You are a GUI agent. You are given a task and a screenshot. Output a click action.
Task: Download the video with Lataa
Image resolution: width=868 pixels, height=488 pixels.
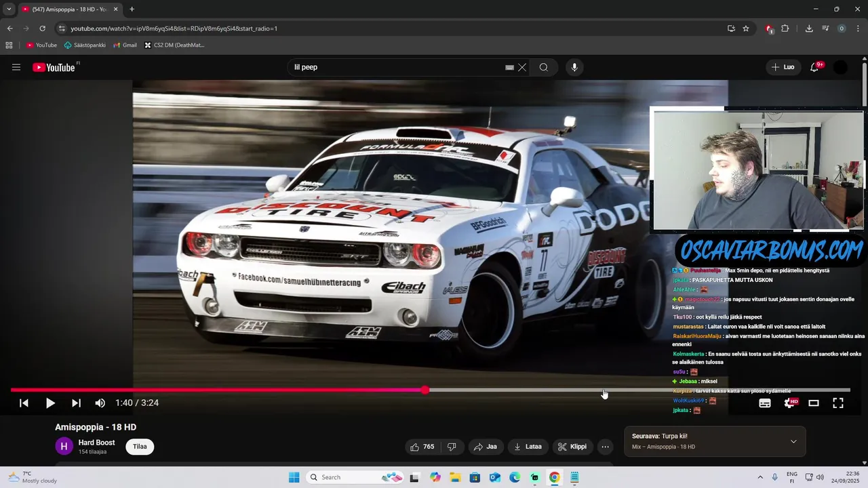point(528,447)
